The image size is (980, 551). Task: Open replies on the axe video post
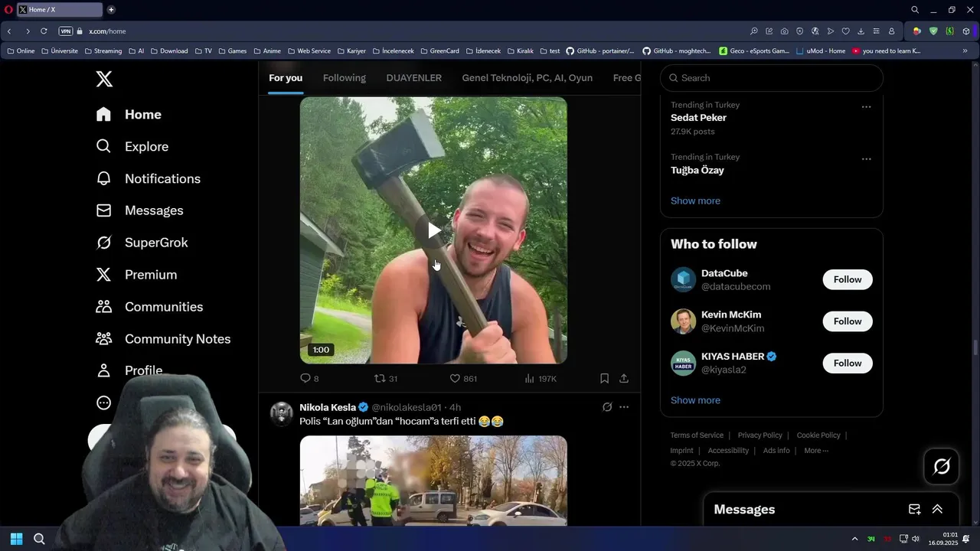[x=309, y=378]
